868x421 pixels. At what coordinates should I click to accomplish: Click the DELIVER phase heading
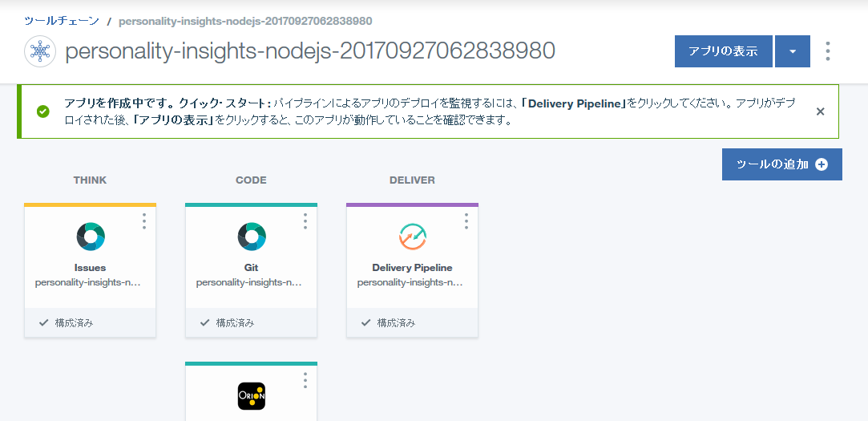pyautogui.click(x=413, y=180)
